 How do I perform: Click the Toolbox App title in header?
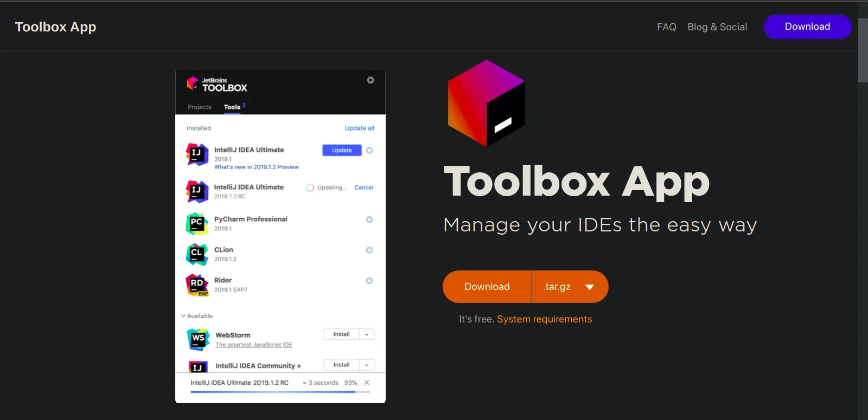pos(55,27)
